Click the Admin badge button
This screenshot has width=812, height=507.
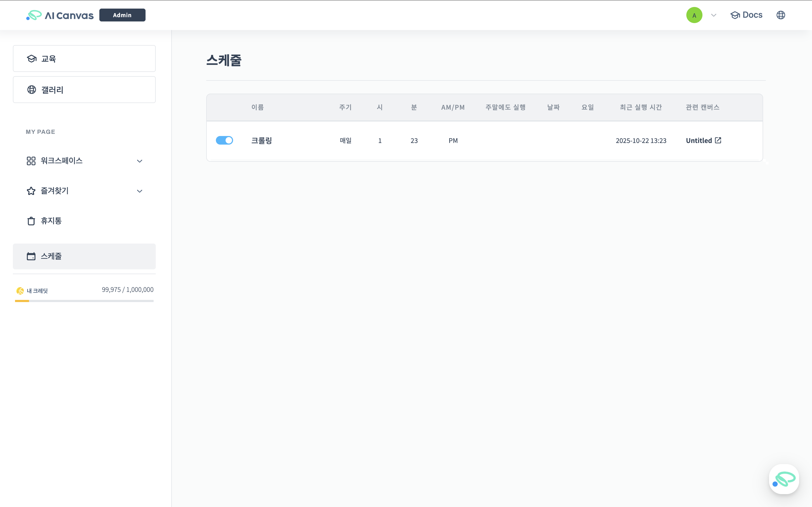(x=122, y=15)
